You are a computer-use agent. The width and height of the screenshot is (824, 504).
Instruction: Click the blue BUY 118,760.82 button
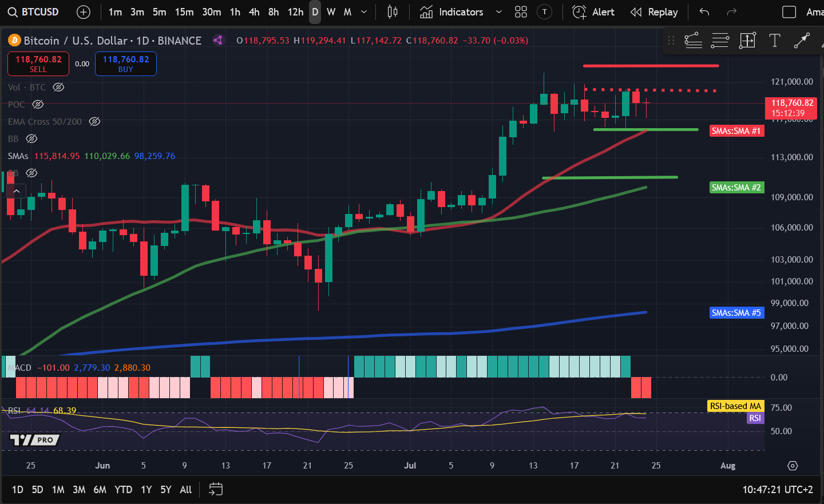[x=126, y=64]
